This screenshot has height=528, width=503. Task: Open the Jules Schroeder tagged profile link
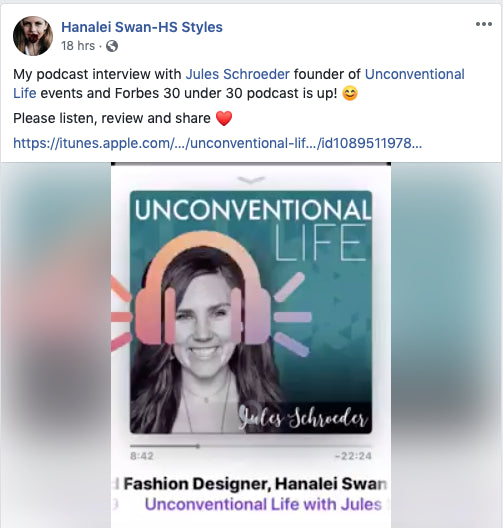click(238, 74)
